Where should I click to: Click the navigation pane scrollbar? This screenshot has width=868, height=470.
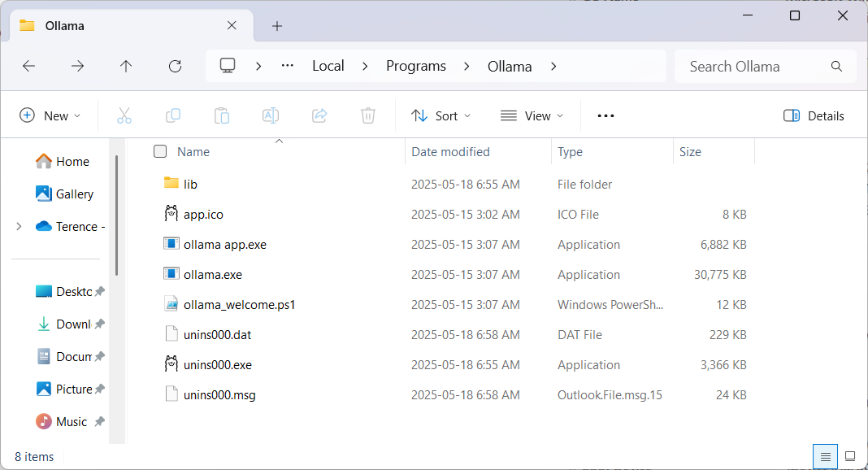(116, 215)
